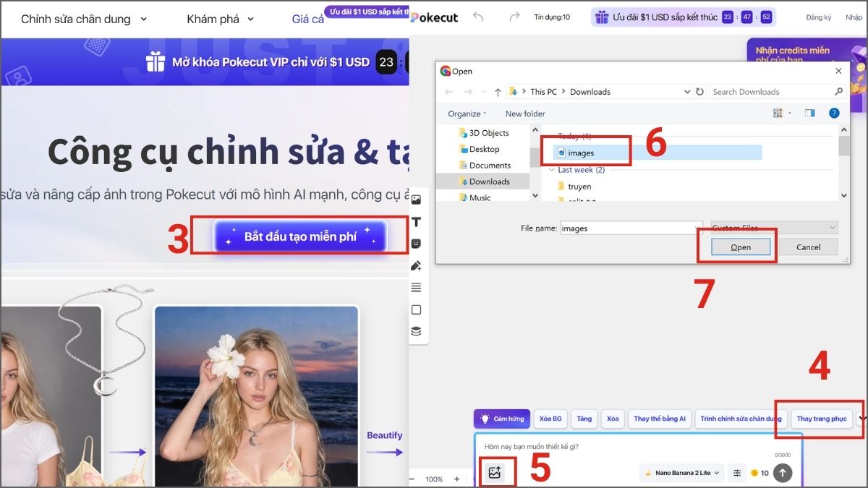
Task: Change view layout in Open dialog
Action: [778, 114]
